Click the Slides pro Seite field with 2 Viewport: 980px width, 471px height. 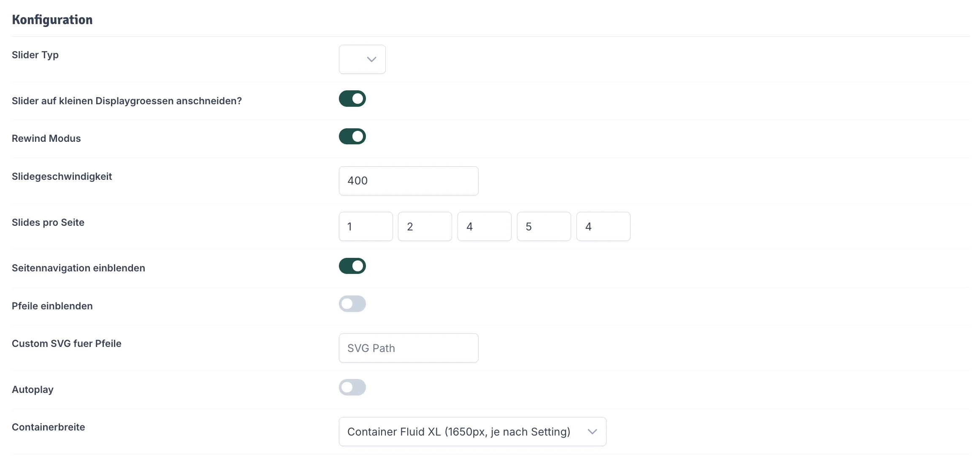point(425,227)
